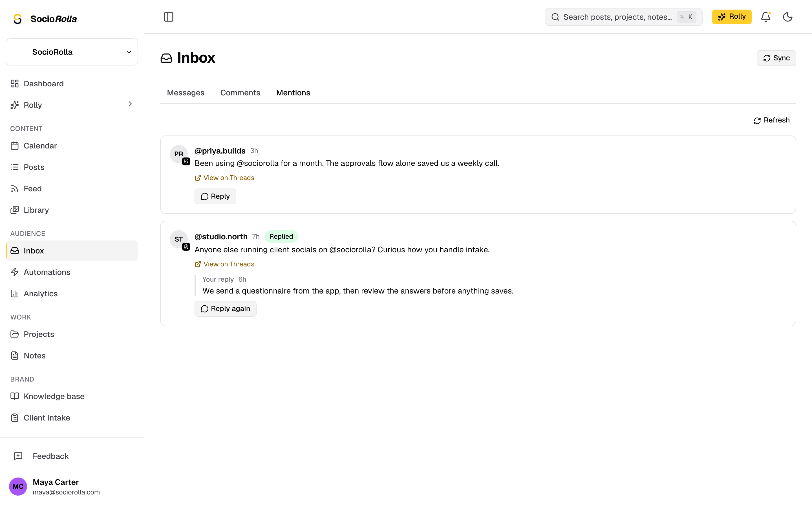Refresh the mentions list
The width and height of the screenshot is (812, 508).
(771, 120)
